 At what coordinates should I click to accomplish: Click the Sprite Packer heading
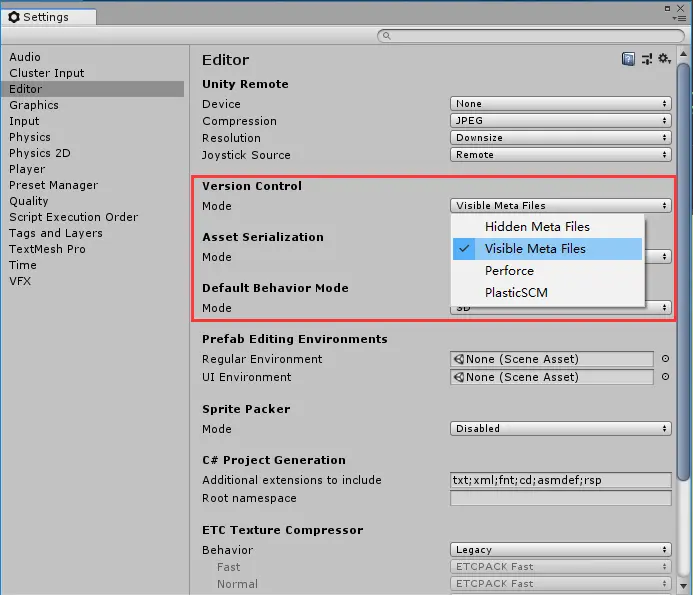pyautogui.click(x=246, y=409)
